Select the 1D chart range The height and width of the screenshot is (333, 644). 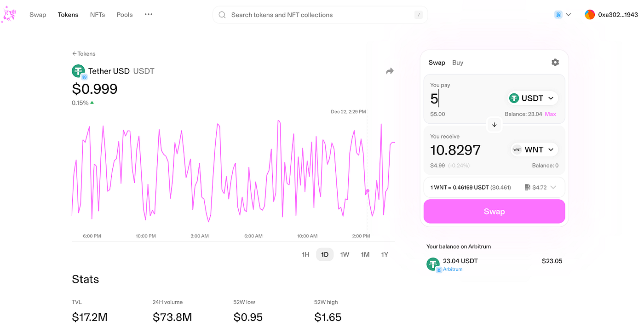pyautogui.click(x=325, y=254)
